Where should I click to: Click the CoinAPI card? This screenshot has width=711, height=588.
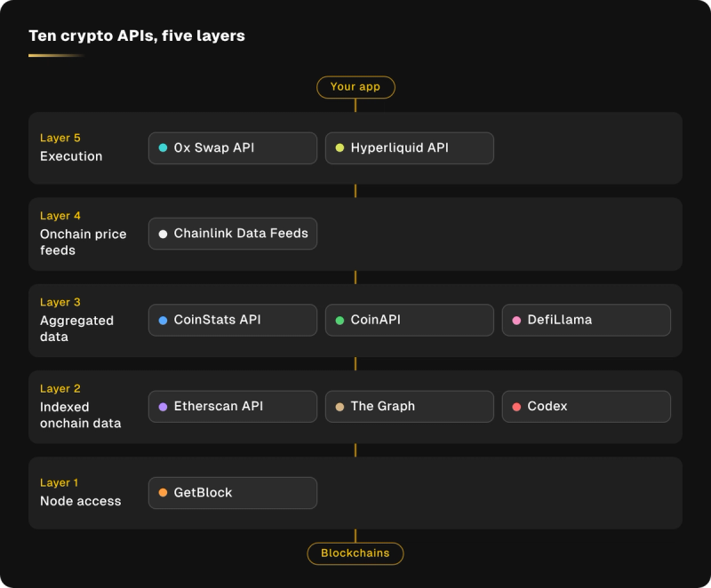pos(410,320)
